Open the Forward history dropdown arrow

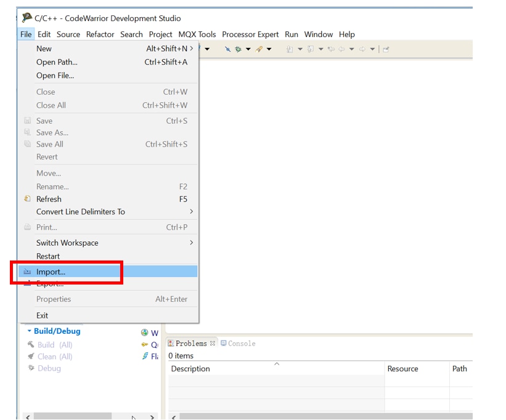372,49
